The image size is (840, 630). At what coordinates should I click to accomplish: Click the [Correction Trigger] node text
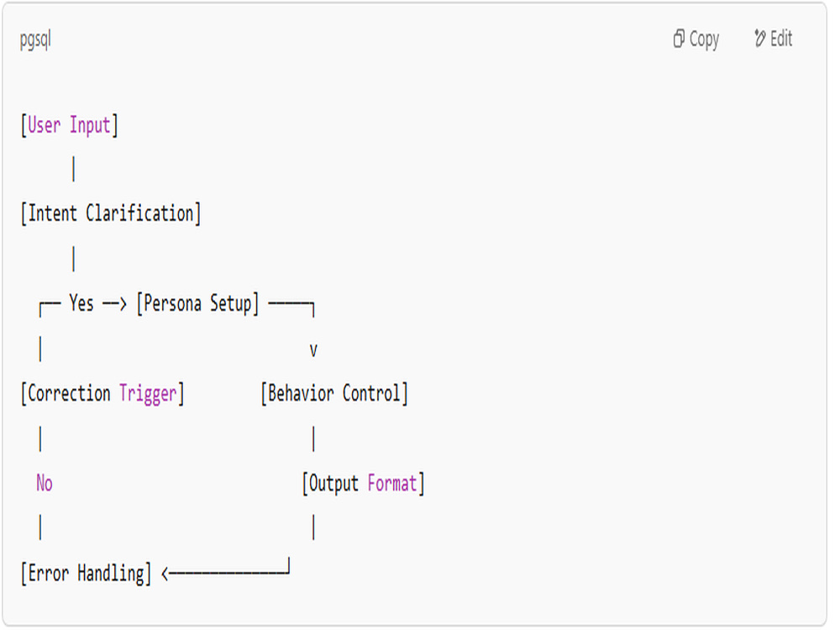click(x=102, y=394)
